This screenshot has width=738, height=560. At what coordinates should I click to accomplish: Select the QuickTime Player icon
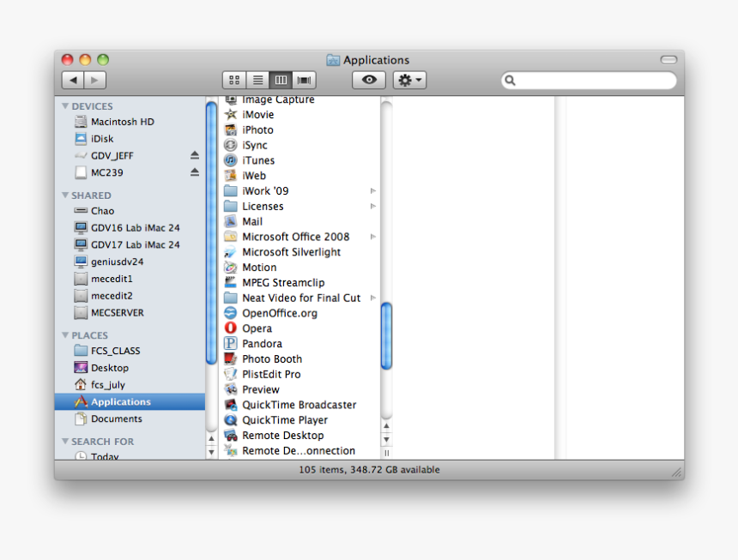coord(230,420)
